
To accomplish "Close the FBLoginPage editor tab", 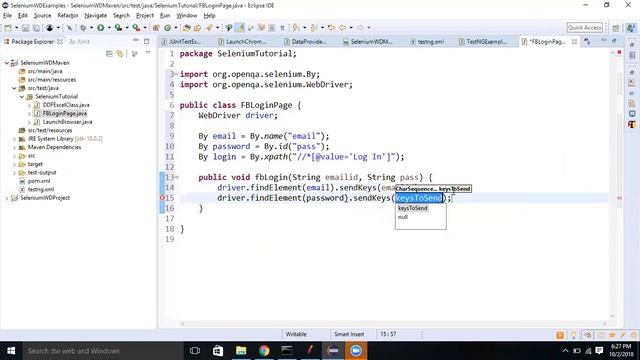I will point(574,42).
